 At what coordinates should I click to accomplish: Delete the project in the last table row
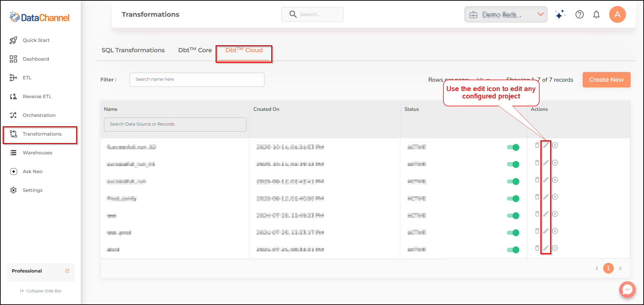coord(537,248)
